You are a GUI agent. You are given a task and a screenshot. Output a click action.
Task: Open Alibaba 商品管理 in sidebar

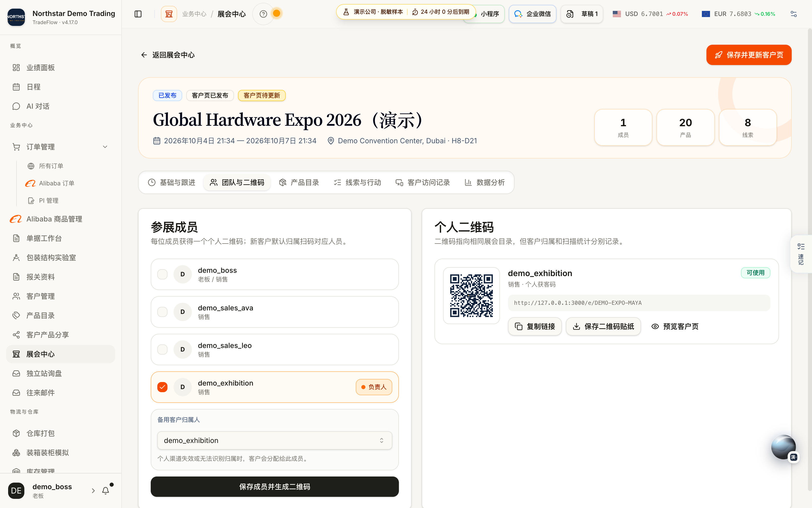click(x=60, y=219)
